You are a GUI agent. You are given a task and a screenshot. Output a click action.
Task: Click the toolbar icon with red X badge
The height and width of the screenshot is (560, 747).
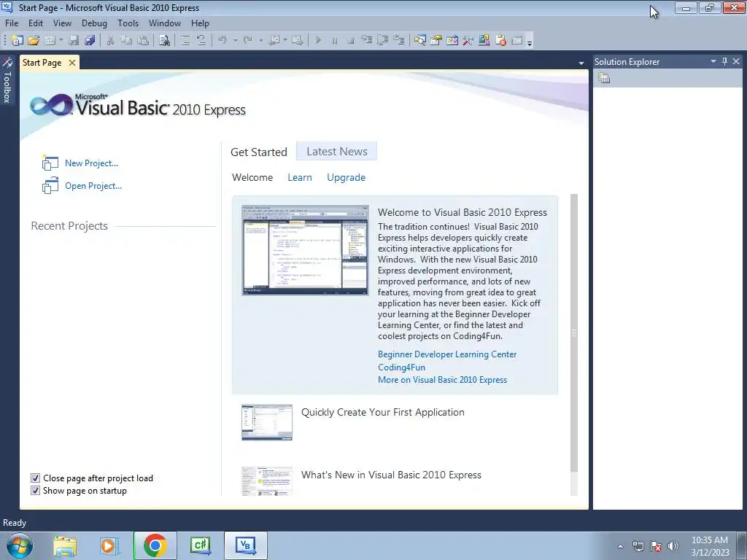pos(500,41)
